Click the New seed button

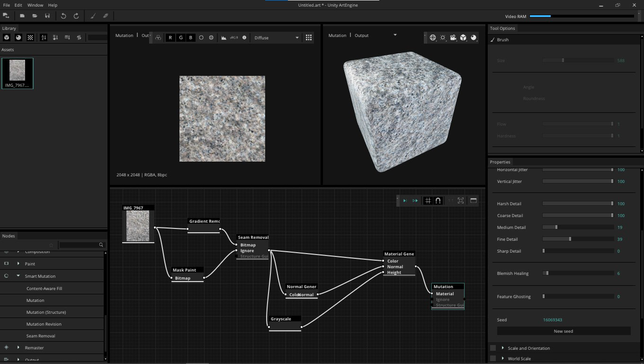point(563,331)
